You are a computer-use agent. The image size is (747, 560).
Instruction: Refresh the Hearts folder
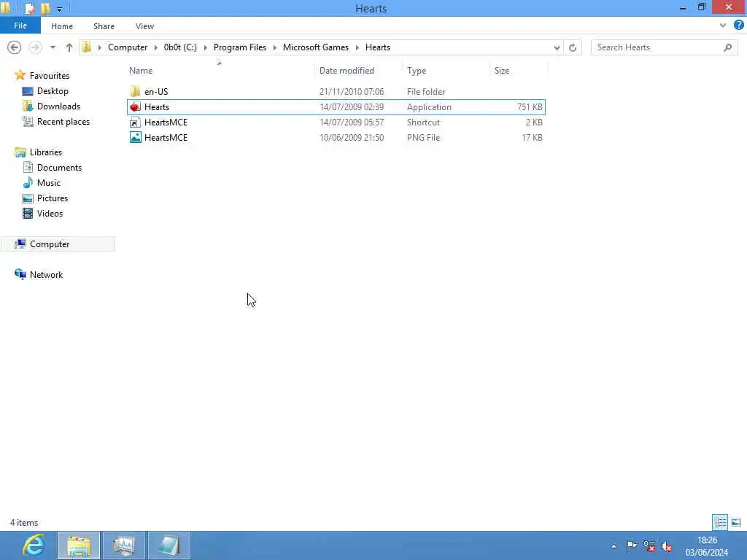point(573,47)
